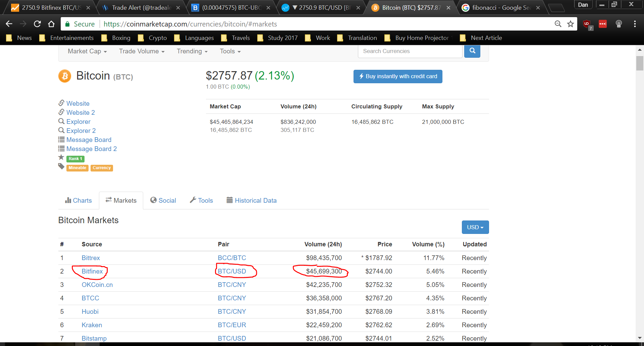Open the Historical Data tab
644x346 pixels.
tap(252, 200)
